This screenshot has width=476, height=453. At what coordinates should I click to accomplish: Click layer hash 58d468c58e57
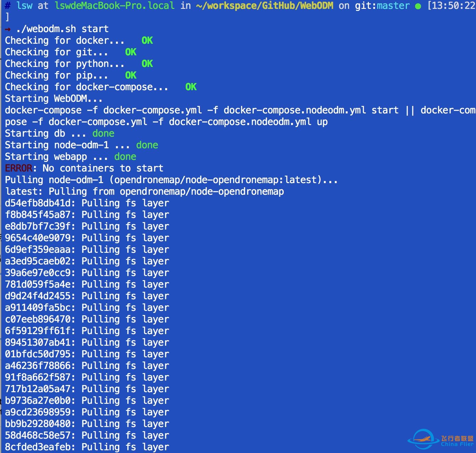[x=38, y=435]
